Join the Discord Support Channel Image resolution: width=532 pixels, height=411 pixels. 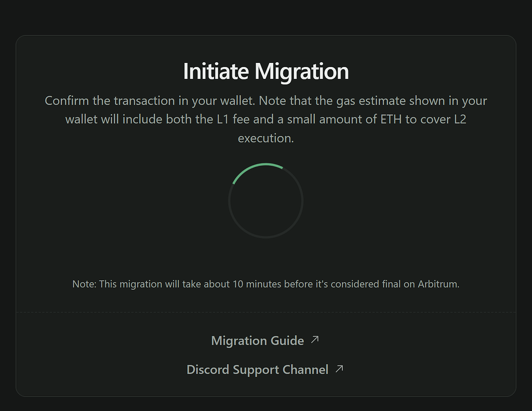coord(258,369)
